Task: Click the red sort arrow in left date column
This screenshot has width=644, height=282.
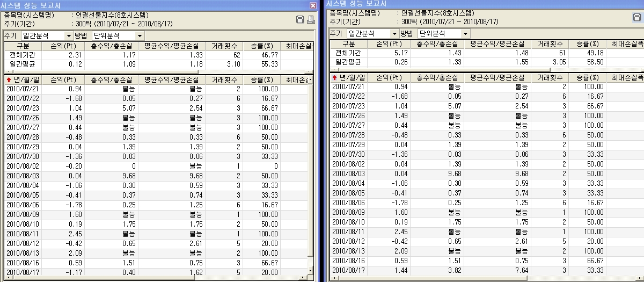Action: (x=10, y=79)
